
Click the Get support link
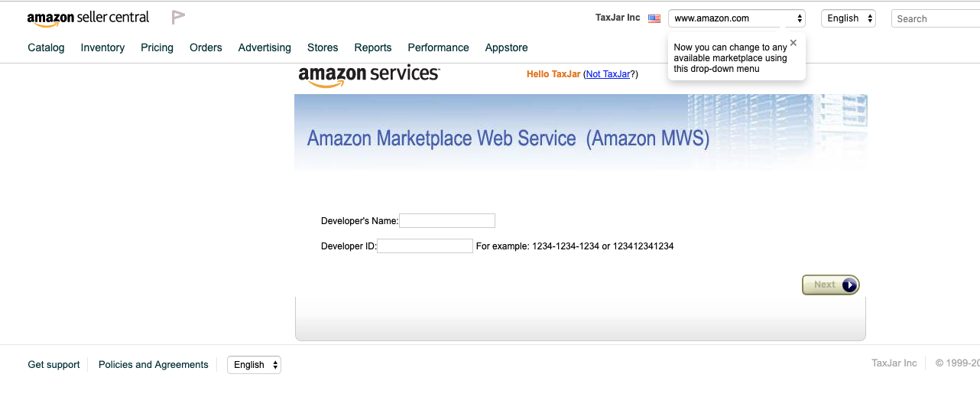point(54,365)
